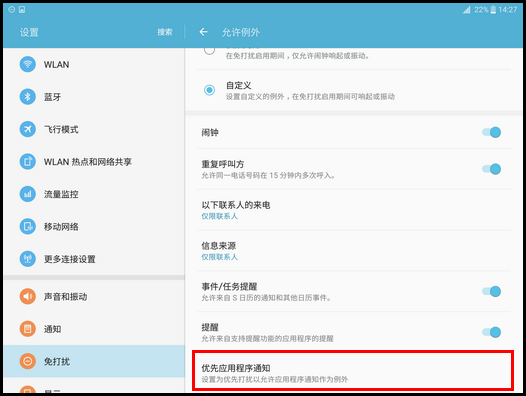Image resolution: width=526 pixels, height=396 pixels.
Task: Open 以下联系人的来电 setting
Action: tap(354, 210)
